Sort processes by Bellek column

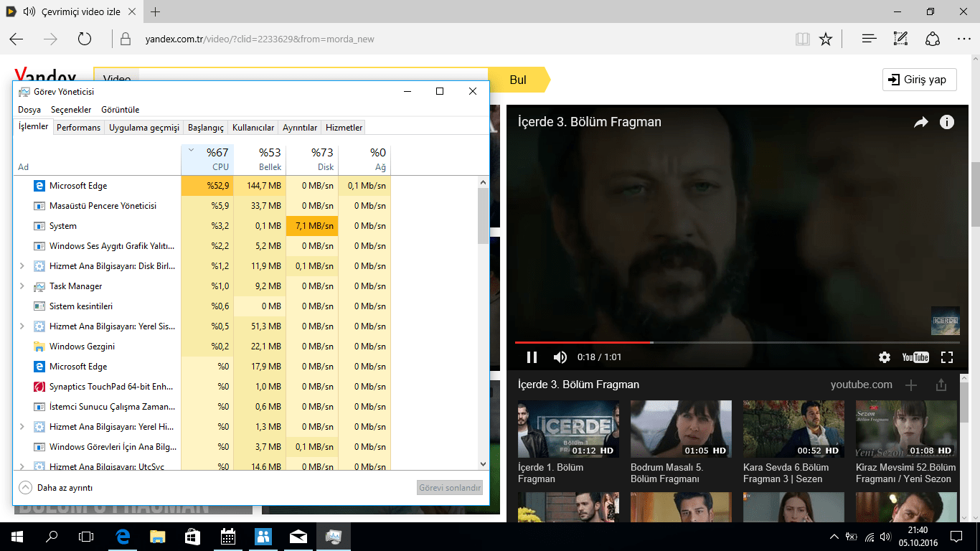click(260, 159)
